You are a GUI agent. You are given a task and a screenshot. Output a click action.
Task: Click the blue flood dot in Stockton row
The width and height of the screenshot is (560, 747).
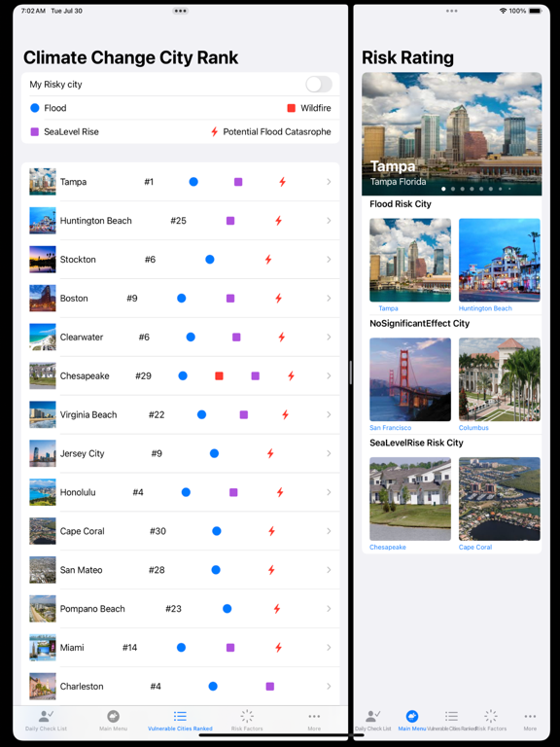coord(210,259)
